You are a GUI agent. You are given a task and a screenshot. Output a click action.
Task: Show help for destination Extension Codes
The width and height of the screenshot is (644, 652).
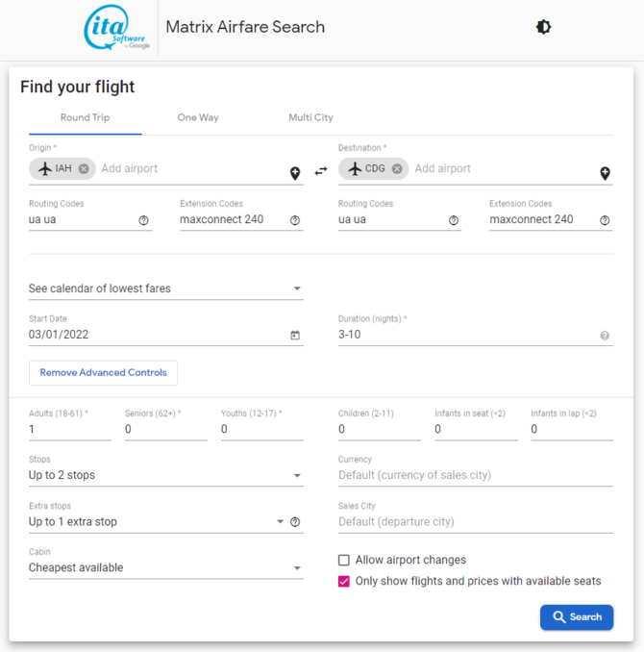[605, 220]
